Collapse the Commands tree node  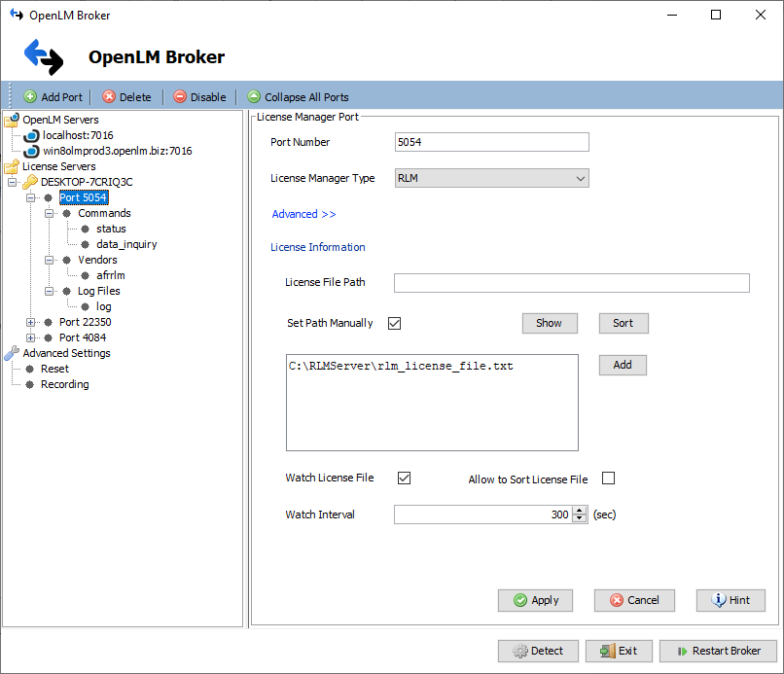pos(50,213)
